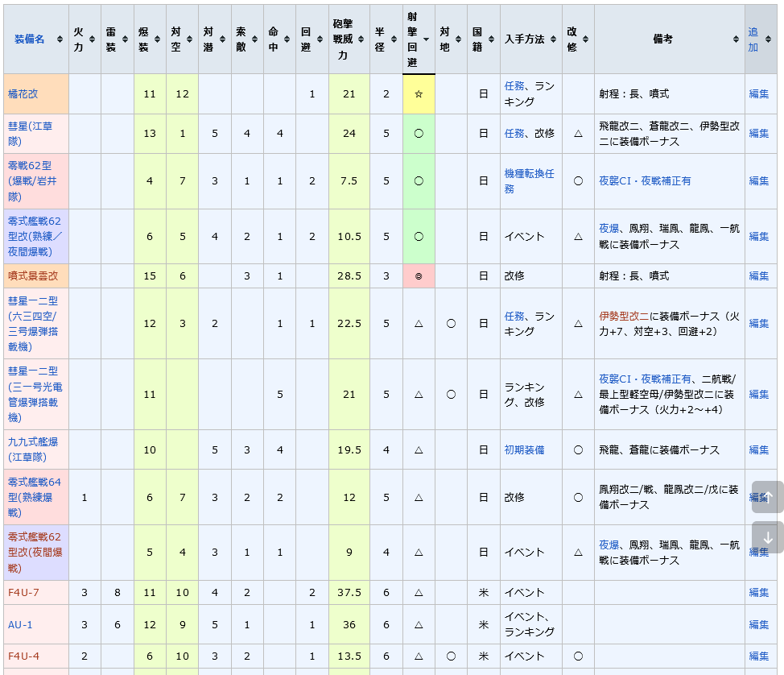The height and width of the screenshot is (675, 784).
Task: Open 初期装備 link in 九九式艦爆 row
Action: 524,449
